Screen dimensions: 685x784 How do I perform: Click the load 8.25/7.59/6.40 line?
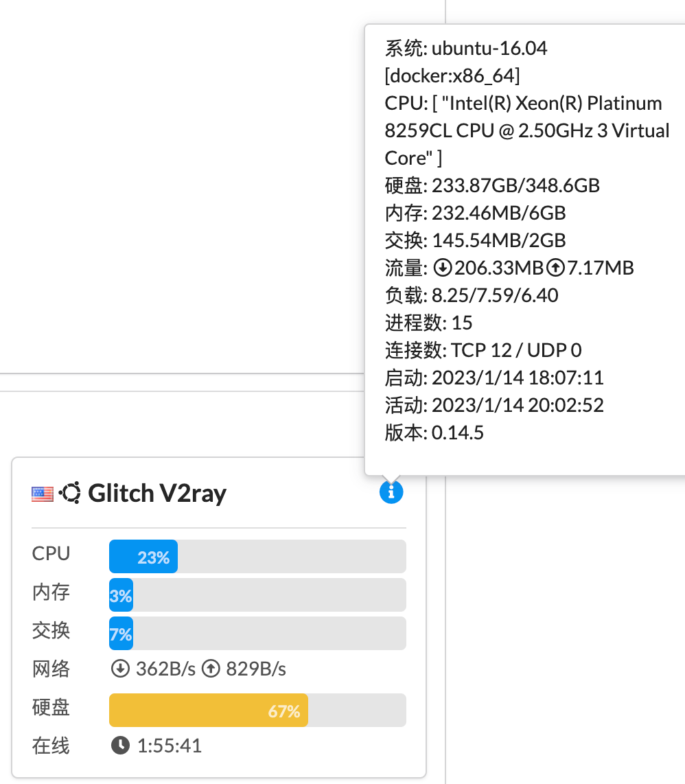pos(471,295)
